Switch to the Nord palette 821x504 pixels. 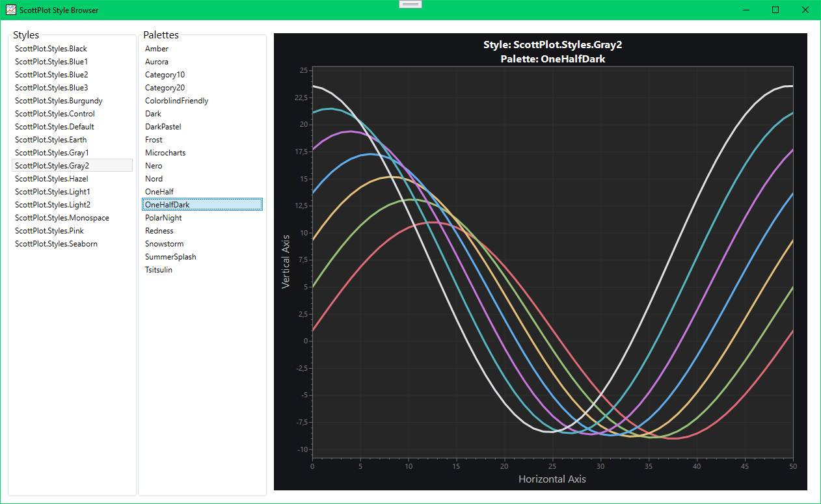click(154, 178)
